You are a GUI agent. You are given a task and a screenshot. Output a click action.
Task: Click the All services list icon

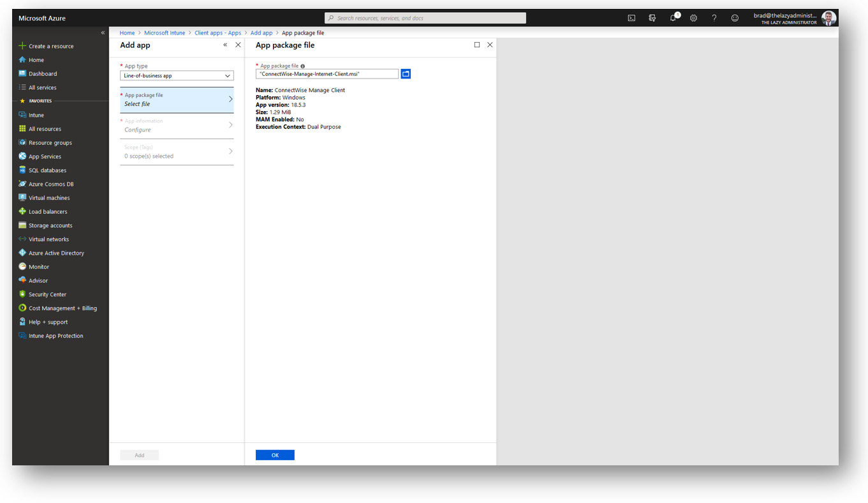click(22, 87)
